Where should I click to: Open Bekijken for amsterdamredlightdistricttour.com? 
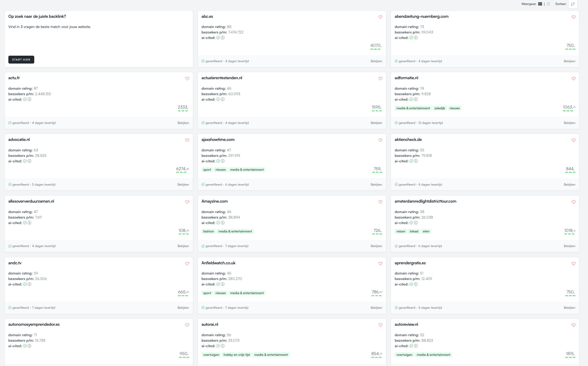(x=569, y=246)
